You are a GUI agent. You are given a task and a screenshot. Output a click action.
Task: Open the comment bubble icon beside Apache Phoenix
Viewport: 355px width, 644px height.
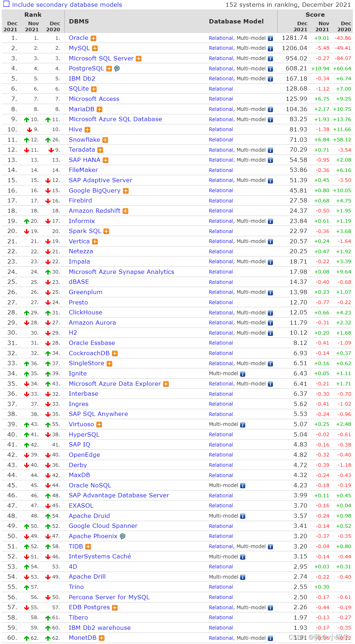123,536
